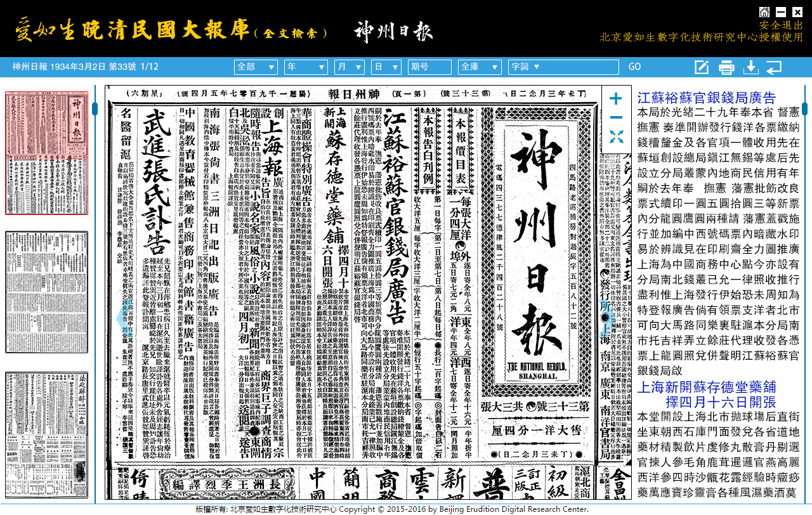Viewport: 812px width, 515px height.
Task: Expand the 年 (year) dropdown
Action: (306, 66)
